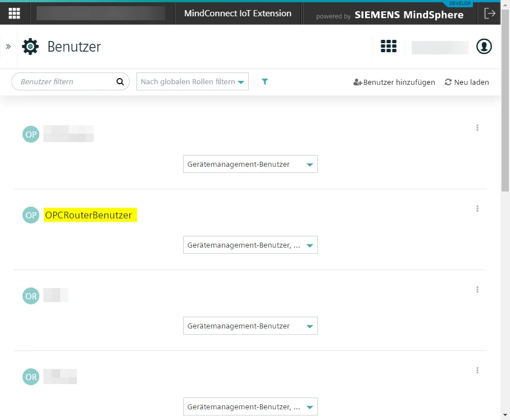Screen dimensions: 510x420
Task: Click the vertical scrollbar thumb
Action: pos(505,101)
